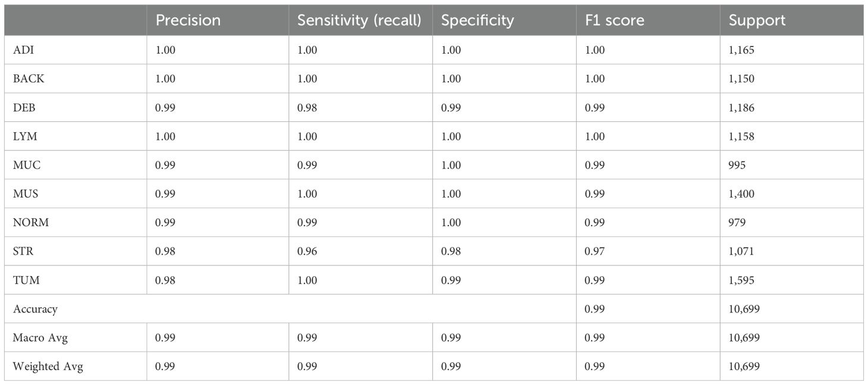
Task: Click the DEB row label
Action: pos(24,108)
